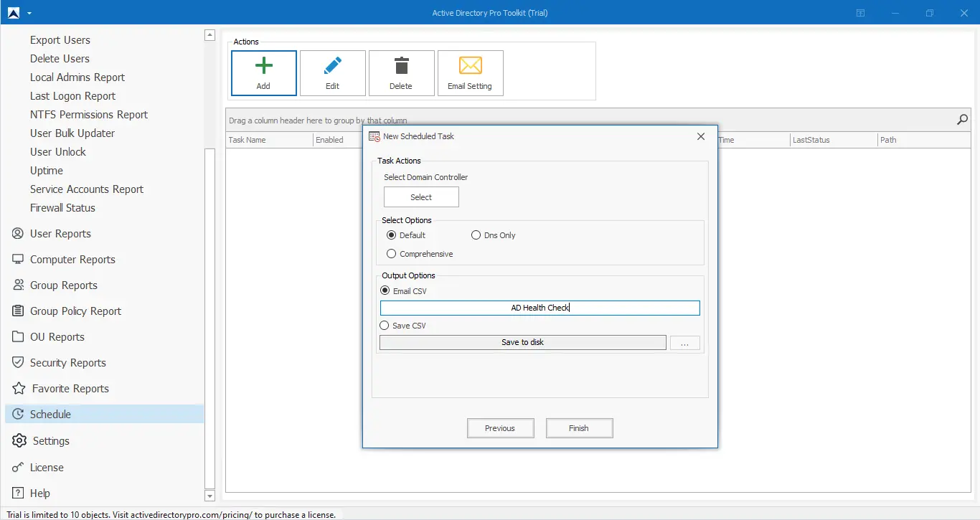This screenshot has height=520, width=980.
Task: Select the Comprehensive radio button
Action: (x=391, y=254)
